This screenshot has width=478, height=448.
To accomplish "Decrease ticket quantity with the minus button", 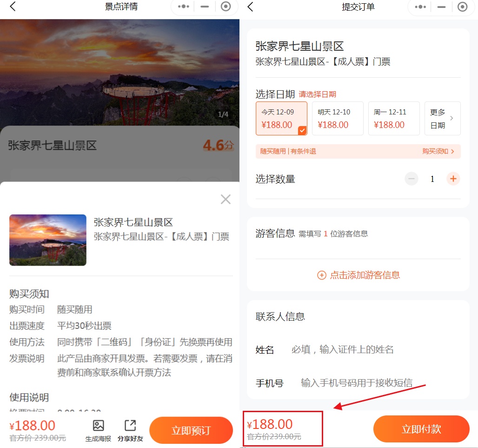I will (412, 179).
